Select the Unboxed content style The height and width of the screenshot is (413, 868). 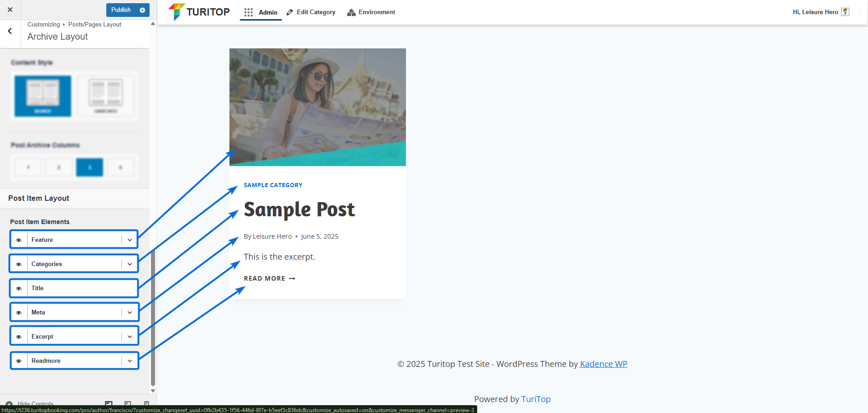click(x=106, y=96)
